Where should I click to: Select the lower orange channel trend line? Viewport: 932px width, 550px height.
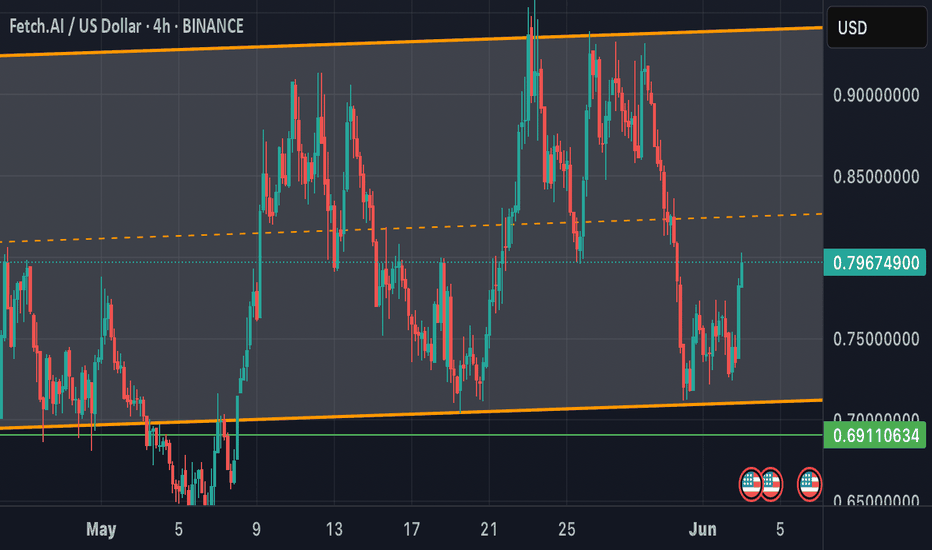(411, 414)
